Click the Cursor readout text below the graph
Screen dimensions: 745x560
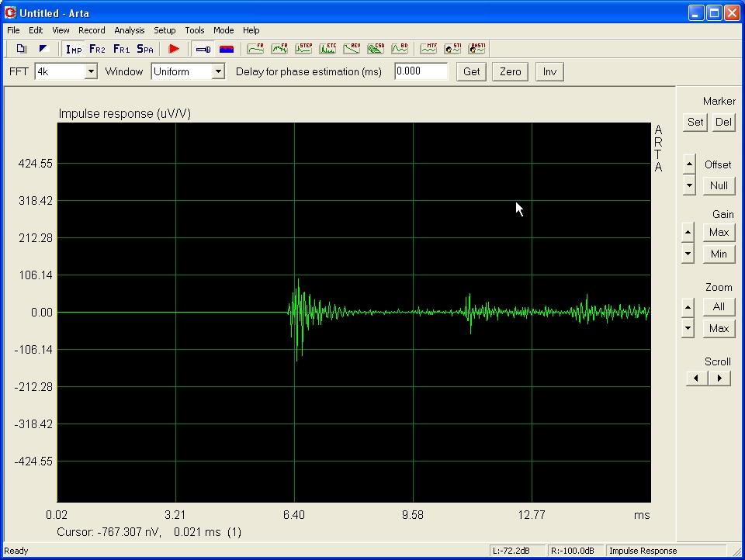pyautogui.click(x=149, y=532)
